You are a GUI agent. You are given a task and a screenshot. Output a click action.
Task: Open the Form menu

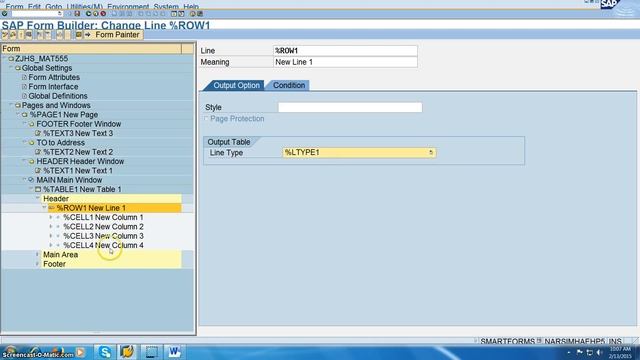click(14, 7)
